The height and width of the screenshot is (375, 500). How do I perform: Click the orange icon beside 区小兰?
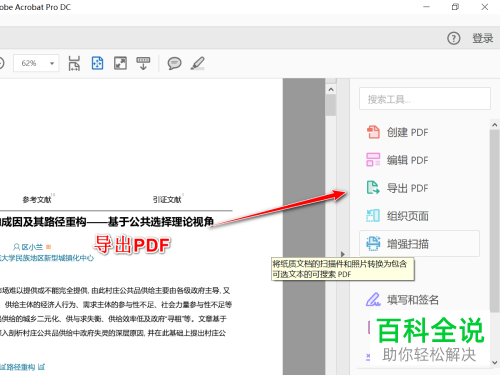pyautogui.click(x=48, y=247)
